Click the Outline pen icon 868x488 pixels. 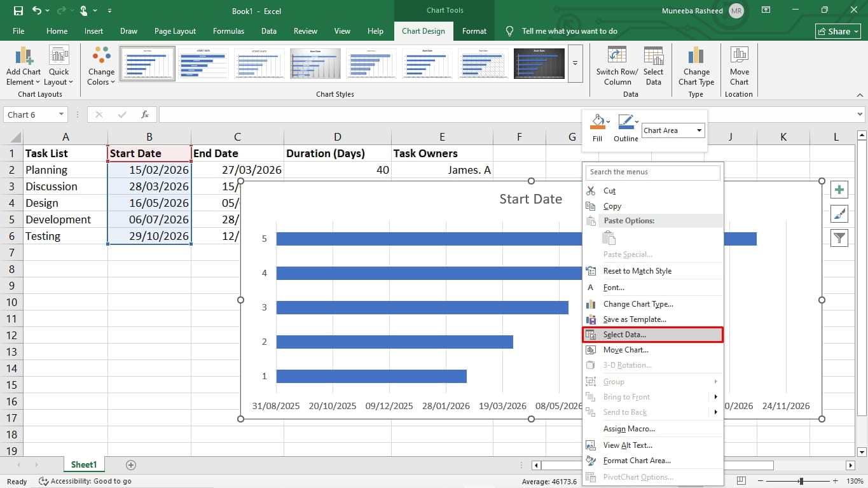click(625, 121)
